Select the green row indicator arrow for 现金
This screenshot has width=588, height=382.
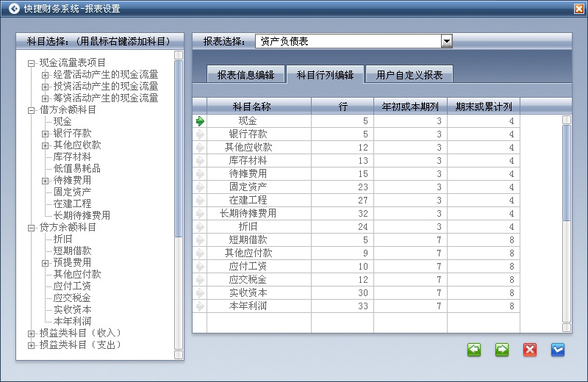tap(200, 121)
